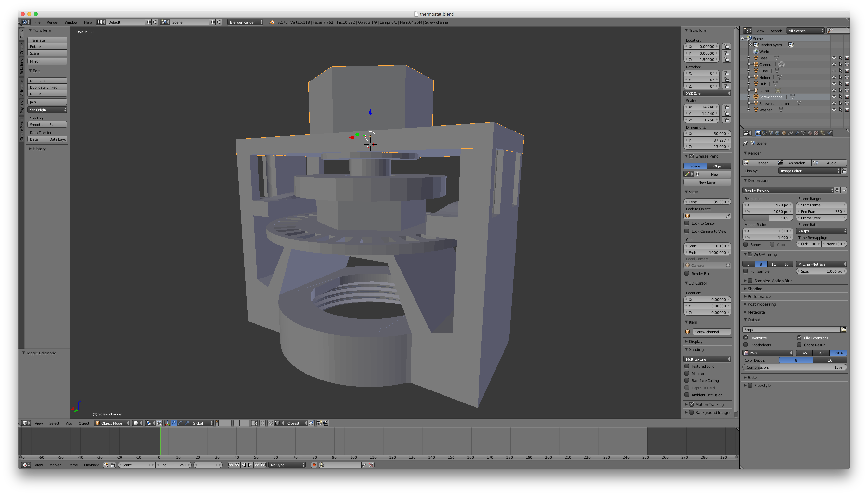Adjust the Compression 15% slider
The image size is (868, 495).
(794, 367)
